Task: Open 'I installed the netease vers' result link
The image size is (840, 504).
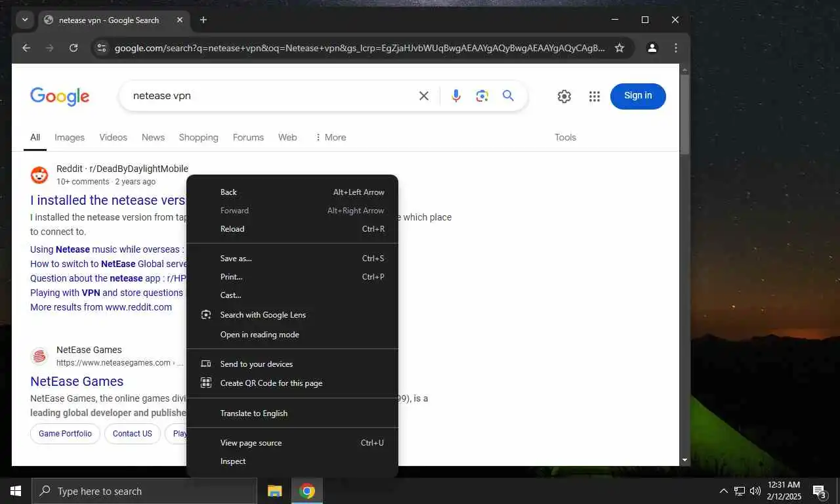Action: 108,200
